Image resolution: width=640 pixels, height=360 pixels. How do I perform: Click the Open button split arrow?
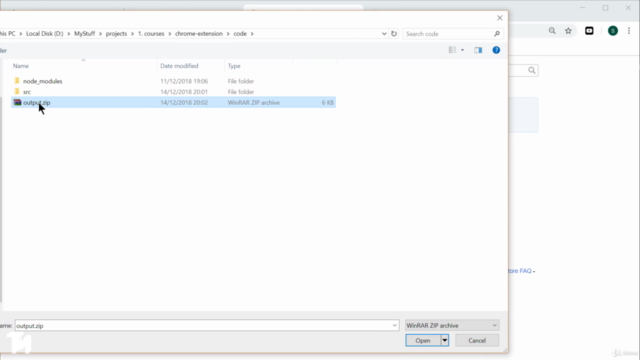pyautogui.click(x=444, y=340)
